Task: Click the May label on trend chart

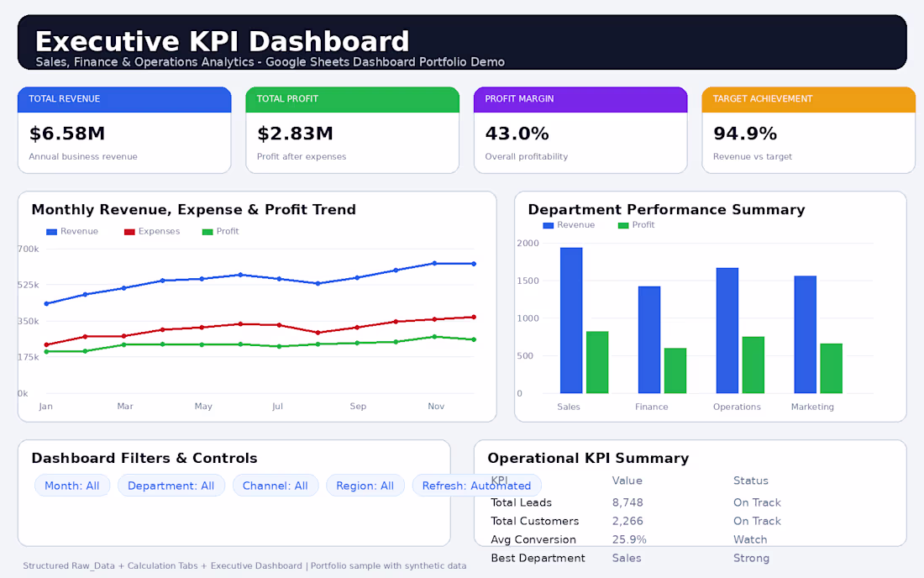Action: tap(203, 406)
